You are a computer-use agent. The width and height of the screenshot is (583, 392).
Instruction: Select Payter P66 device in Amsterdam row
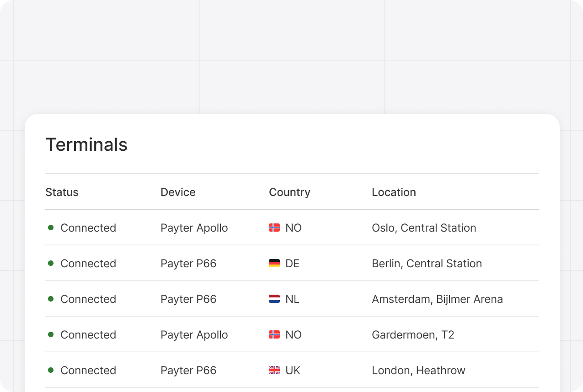188,299
